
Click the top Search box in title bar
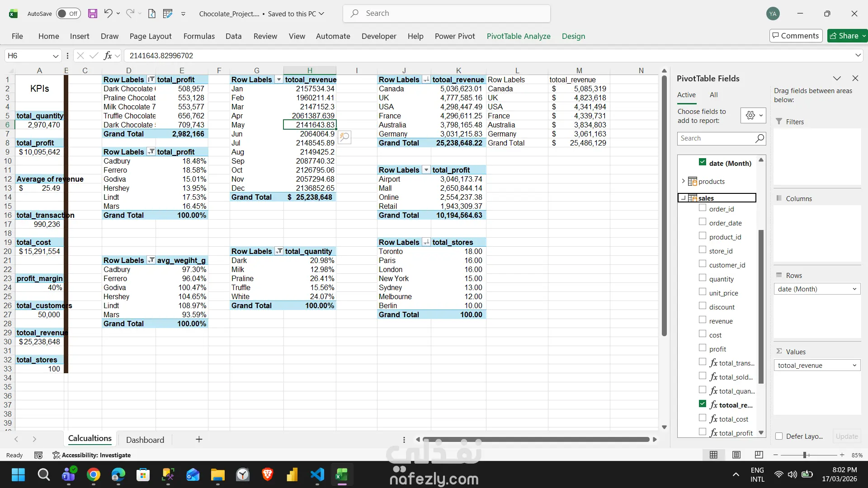447,14
